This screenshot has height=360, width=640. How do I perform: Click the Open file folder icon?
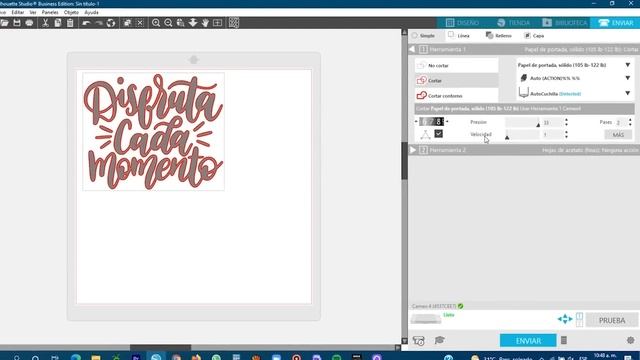[4, 23]
